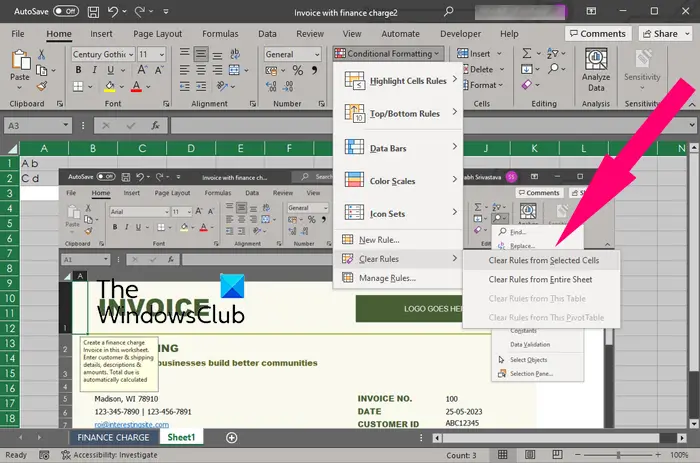Click the horizontal scrollbar right arrow
This screenshot has height=463, width=700.
coord(681,438)
